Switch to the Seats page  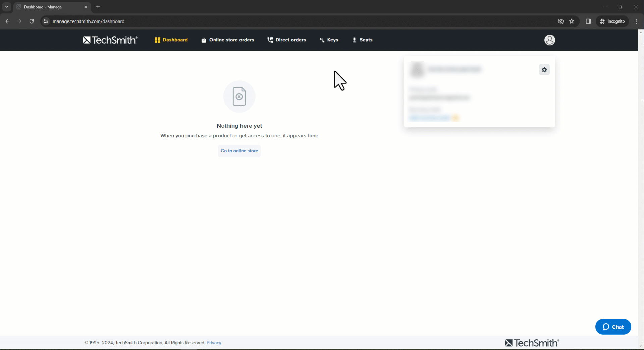point(362,40)
